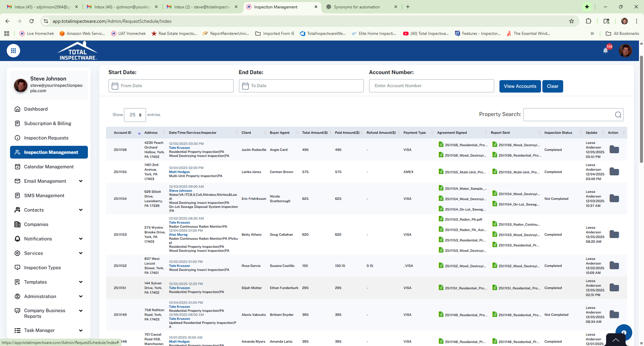Viewport: 644px width, 346px height.
Task: Click the Enter Account Number field
Action: pyautogui.click(x=431, y=86)
